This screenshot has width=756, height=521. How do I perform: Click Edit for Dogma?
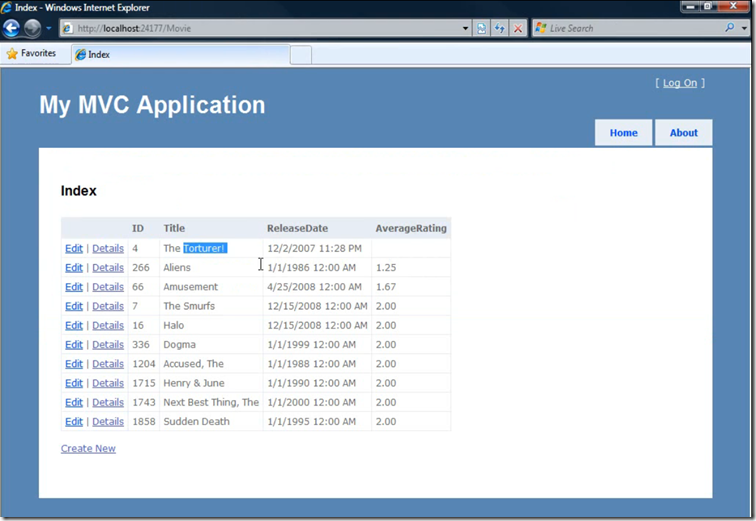coord(74,345)
